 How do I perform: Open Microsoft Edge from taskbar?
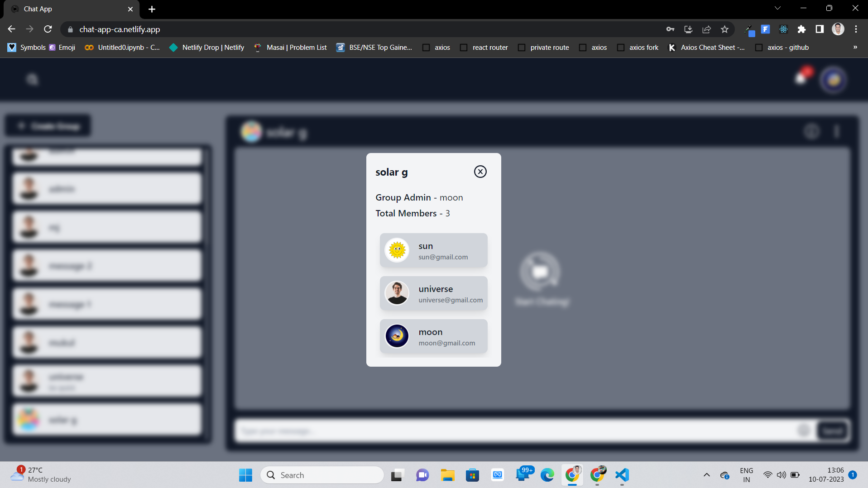pyautogui.click(x=547, y=475)
